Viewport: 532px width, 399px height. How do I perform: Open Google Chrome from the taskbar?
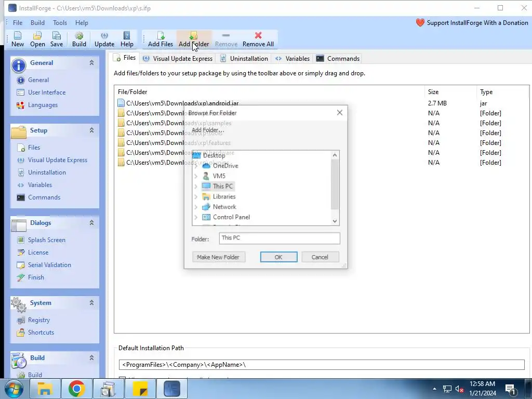point(76,389)
